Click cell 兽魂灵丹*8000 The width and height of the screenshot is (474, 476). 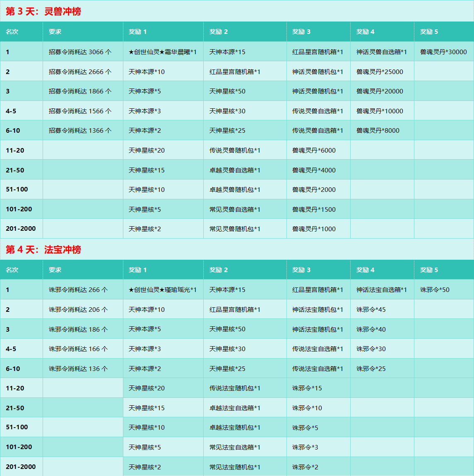(378, 131)
